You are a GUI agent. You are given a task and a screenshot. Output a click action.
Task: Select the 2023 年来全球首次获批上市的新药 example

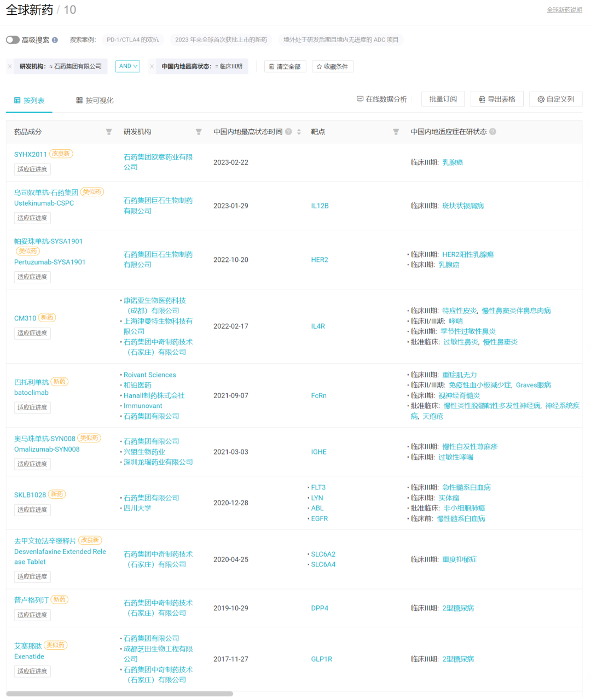tap(221, 40)
